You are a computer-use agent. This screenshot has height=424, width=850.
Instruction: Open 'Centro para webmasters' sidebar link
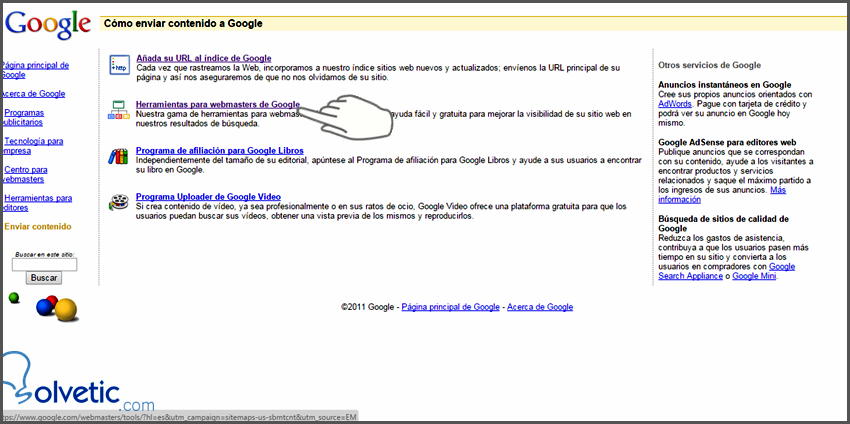pos(25,175)
